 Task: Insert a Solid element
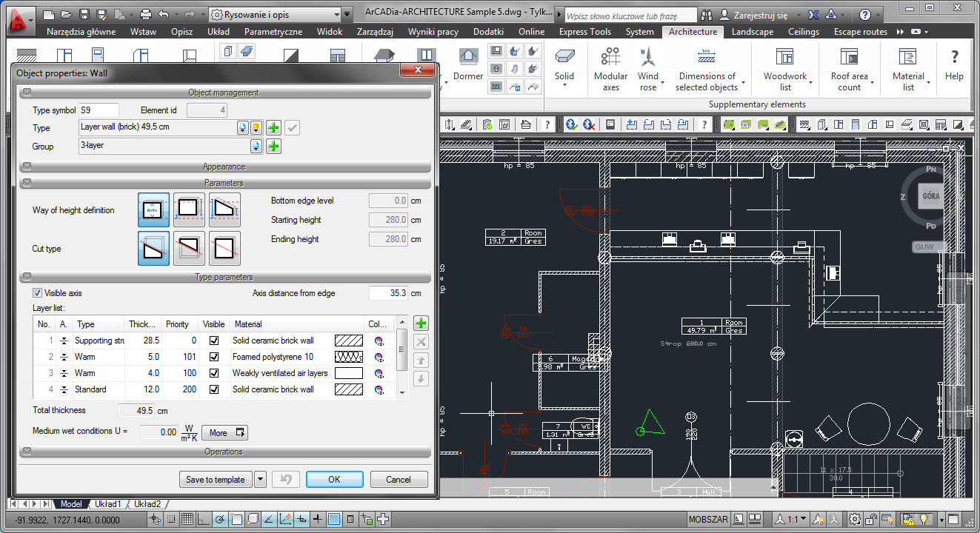(x=564, y=57)
